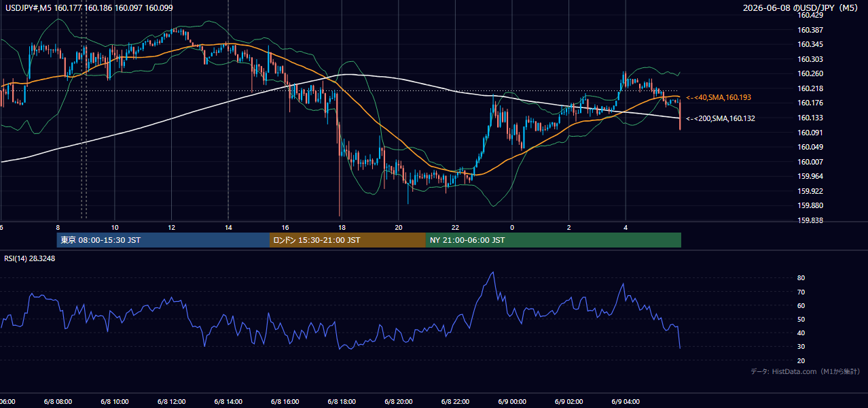
Task: Click price scale value 160.429
Action: [811, 15]
